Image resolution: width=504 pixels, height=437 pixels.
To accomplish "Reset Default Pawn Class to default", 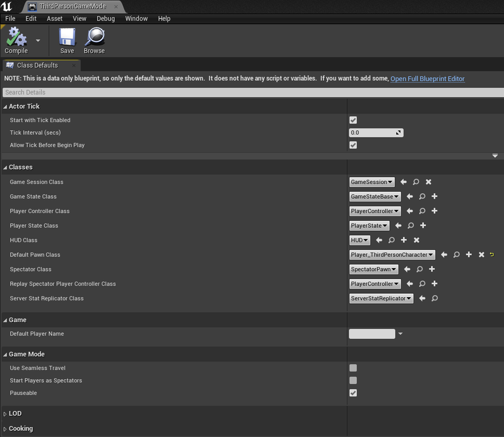I will coord(492,255).
